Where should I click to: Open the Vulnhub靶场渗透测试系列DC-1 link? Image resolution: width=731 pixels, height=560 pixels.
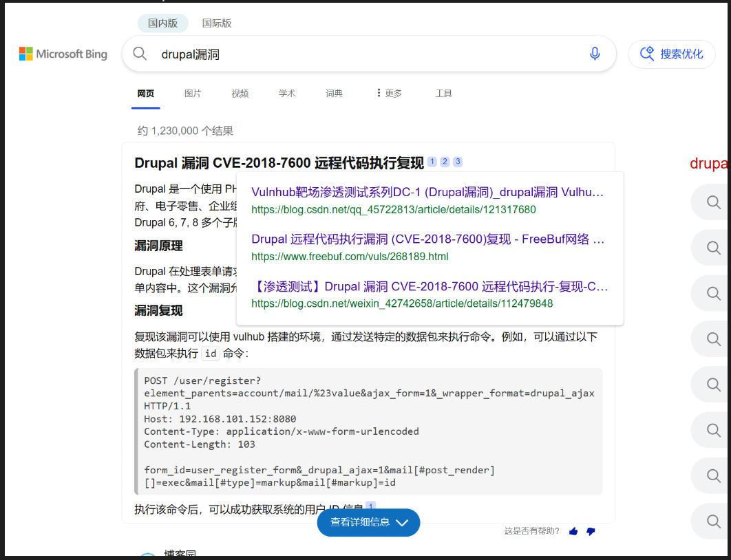(427, 192)
